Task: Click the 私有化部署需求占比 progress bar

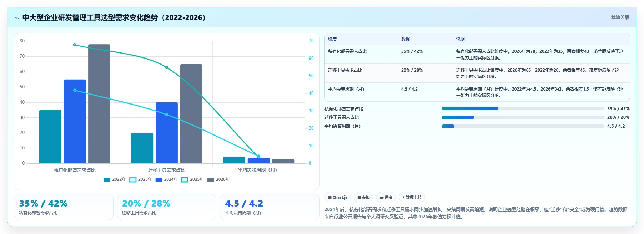Action: pyautogui.click(x=523, y=108)
